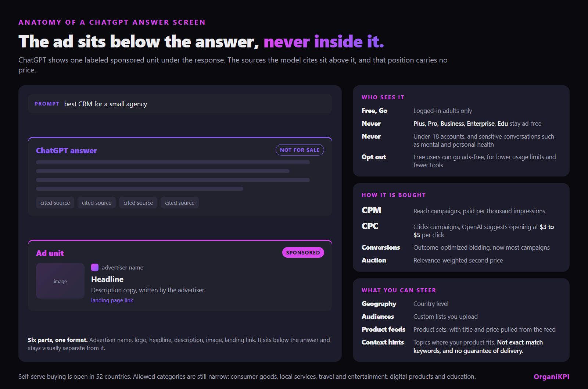
Task: Click the NOT FOR SALE badge
Action: tap(300, 150)
